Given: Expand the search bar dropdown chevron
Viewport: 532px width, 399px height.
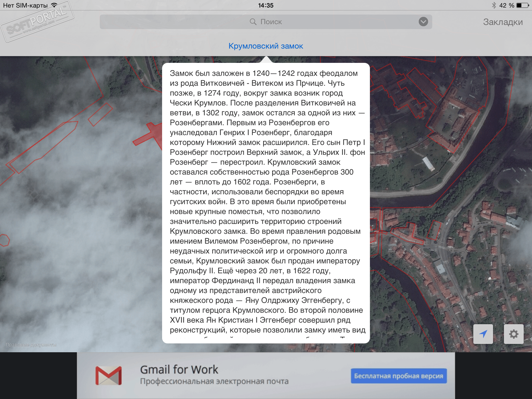Looking at the screenshot, I should tap(423, 22).
